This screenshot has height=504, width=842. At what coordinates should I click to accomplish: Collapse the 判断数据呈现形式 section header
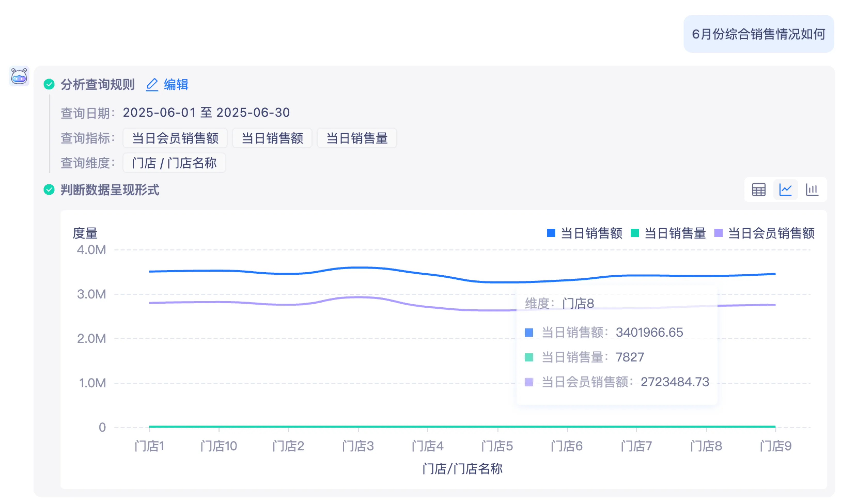pos(110,190)
